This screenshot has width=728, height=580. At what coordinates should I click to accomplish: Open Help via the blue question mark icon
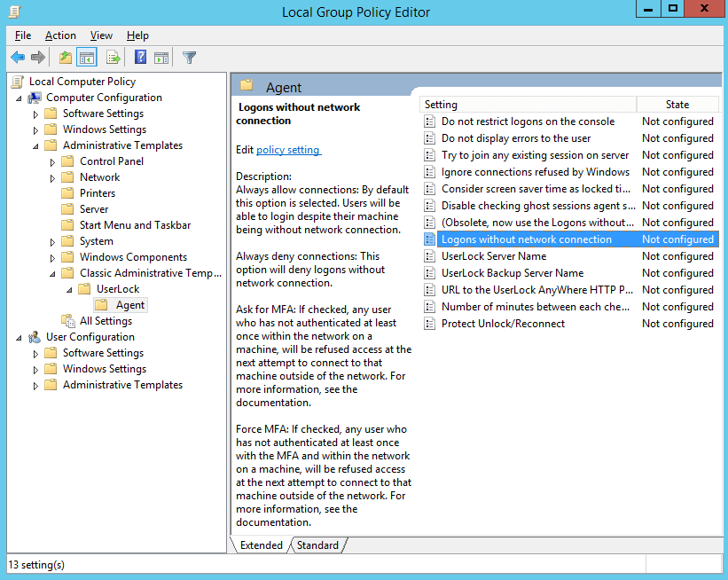coord(140,58)
